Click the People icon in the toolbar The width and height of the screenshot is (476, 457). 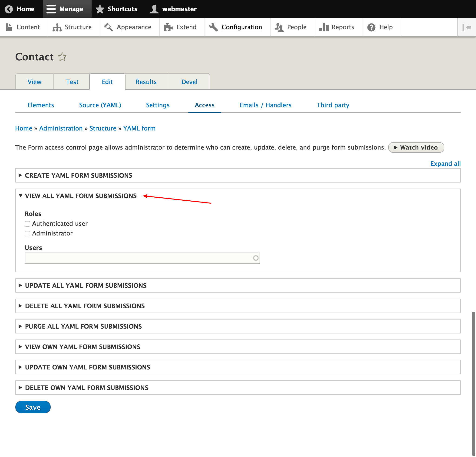coord(279,27)
